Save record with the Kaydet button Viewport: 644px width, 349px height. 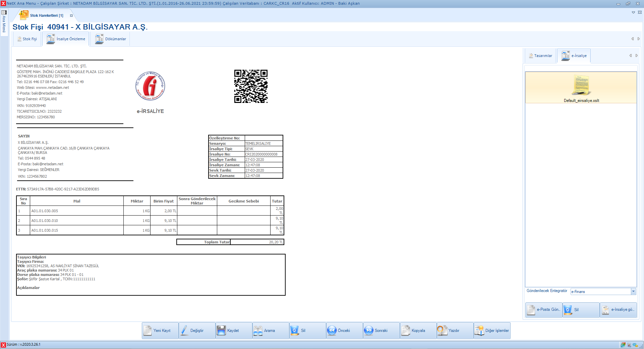[x=234, y=331]
